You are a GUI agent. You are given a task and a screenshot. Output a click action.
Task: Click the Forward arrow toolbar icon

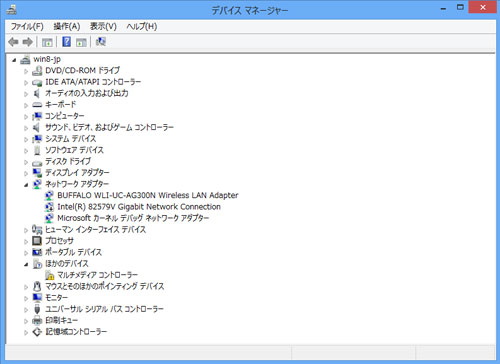point(28,42)
